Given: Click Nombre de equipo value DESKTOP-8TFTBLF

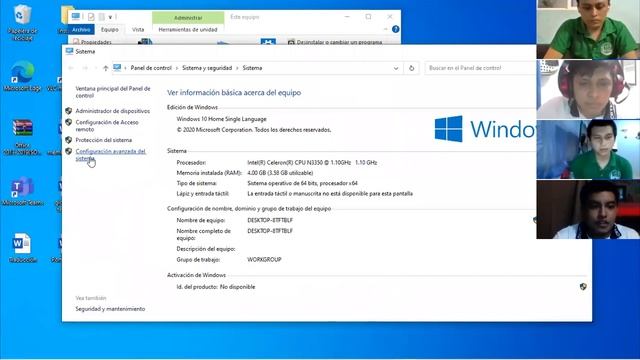Looking at the screenshot, I should coord(270,220).
